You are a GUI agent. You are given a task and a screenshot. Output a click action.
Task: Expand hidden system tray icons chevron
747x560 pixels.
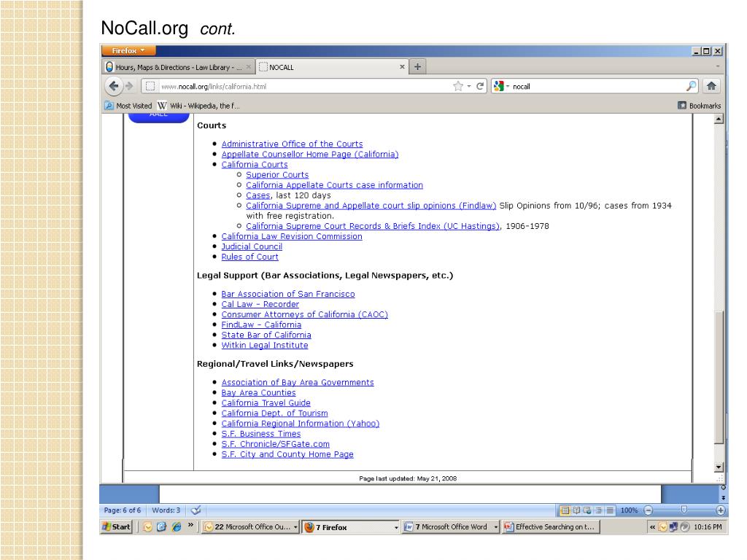pos(652,527)
